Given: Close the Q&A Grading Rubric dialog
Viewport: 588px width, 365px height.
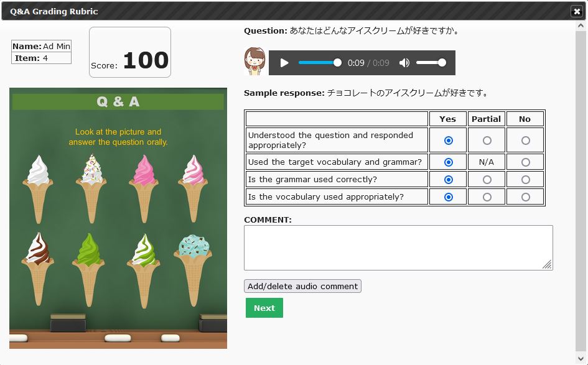Looking at the screenshot, I should point(576,11).
